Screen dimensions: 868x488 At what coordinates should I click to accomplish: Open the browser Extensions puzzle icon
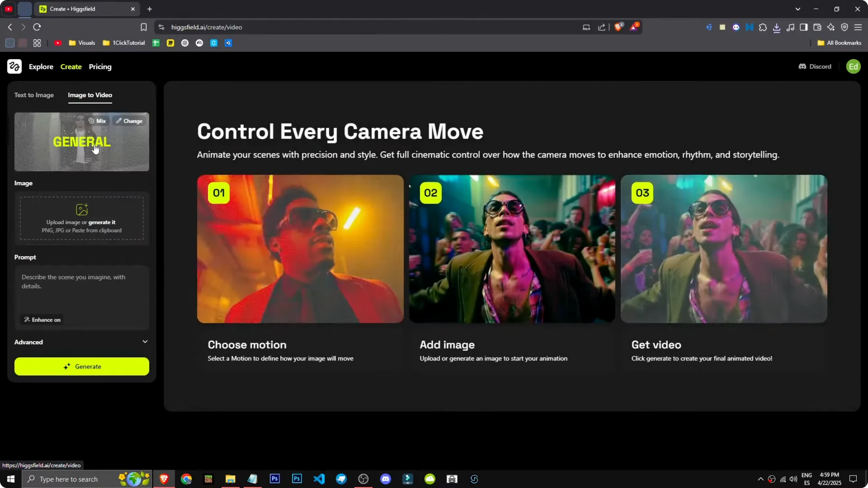pyautogui.click(x=763, y=27)
